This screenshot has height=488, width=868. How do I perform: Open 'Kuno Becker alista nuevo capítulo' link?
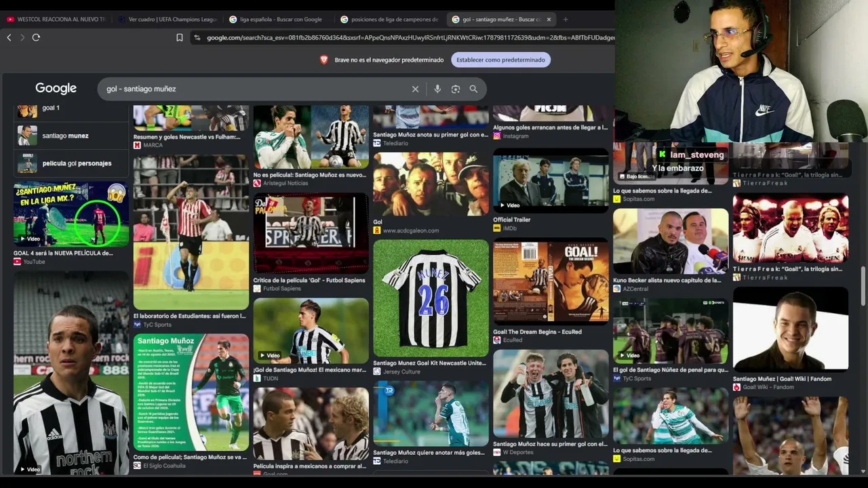pyautogui.click(x=667, y=280)
